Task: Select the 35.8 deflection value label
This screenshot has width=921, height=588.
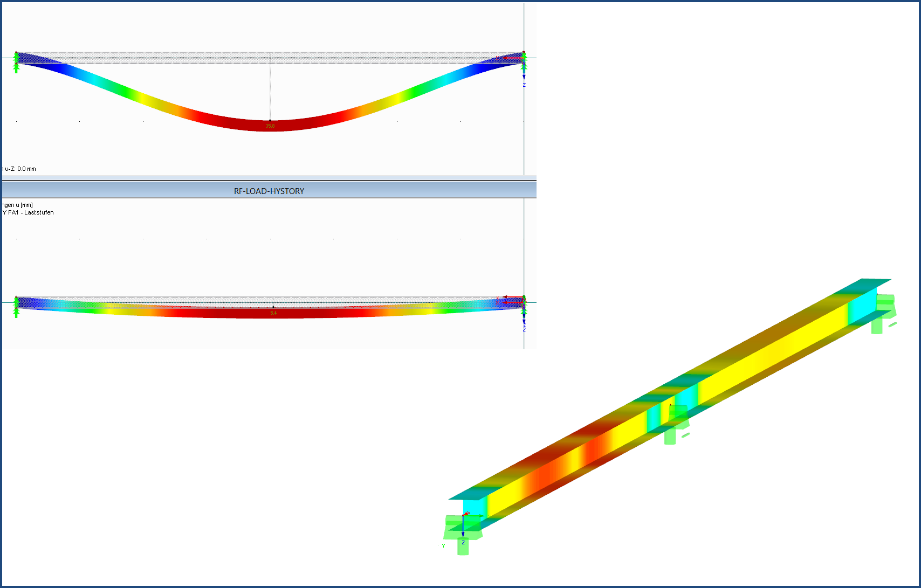Action: 270,126
